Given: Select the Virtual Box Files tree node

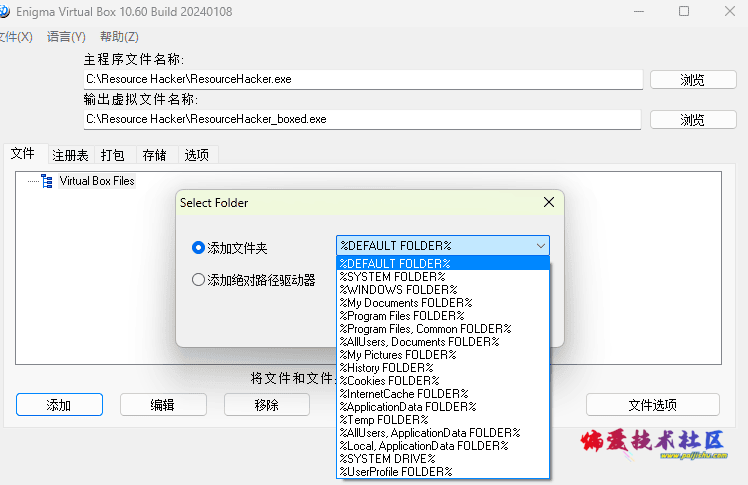Looking at the screenshot, I should click(97, 181).
